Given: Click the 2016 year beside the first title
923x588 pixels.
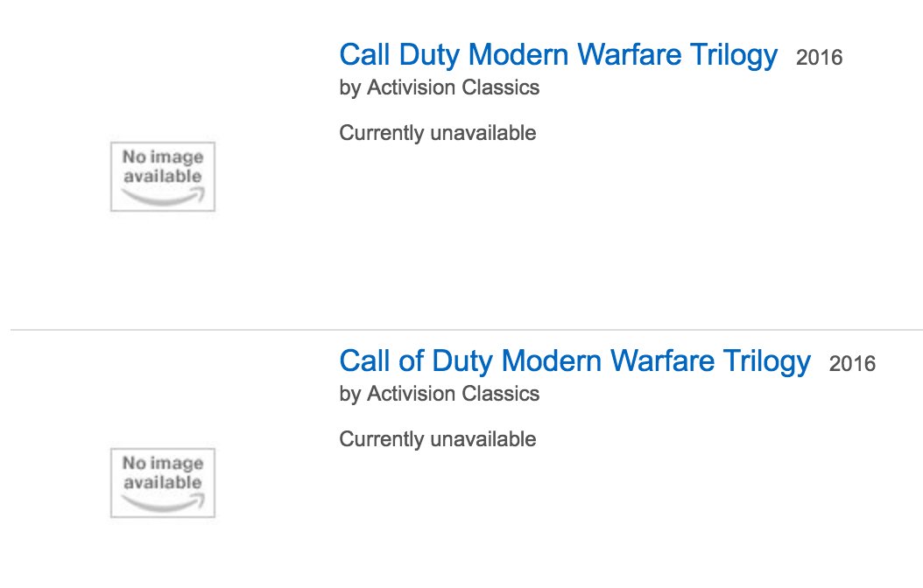Looking at the screenshot, I should coord(819,58).
